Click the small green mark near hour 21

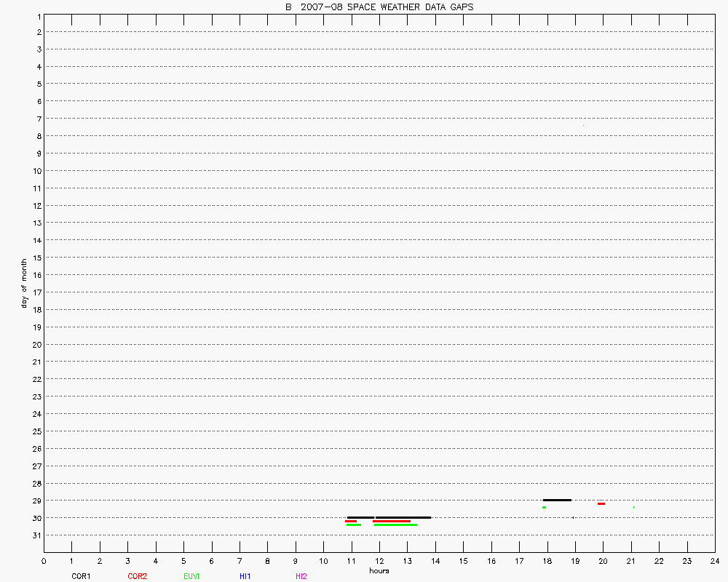(x=633, y=507)
